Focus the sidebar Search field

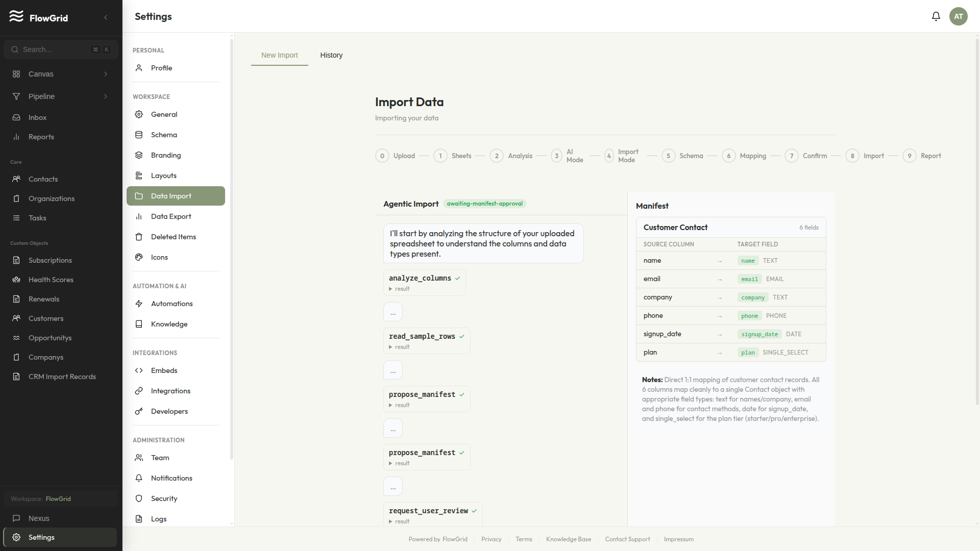(x=61, y=49)
